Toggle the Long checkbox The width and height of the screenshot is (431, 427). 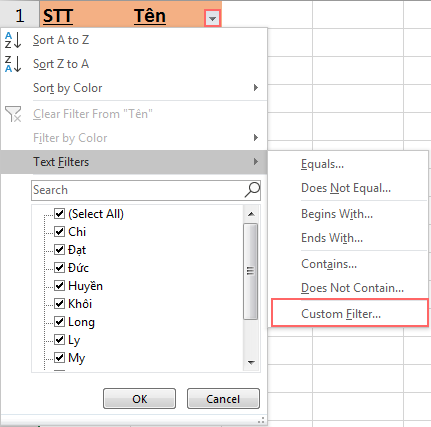[x=59, y=322]
